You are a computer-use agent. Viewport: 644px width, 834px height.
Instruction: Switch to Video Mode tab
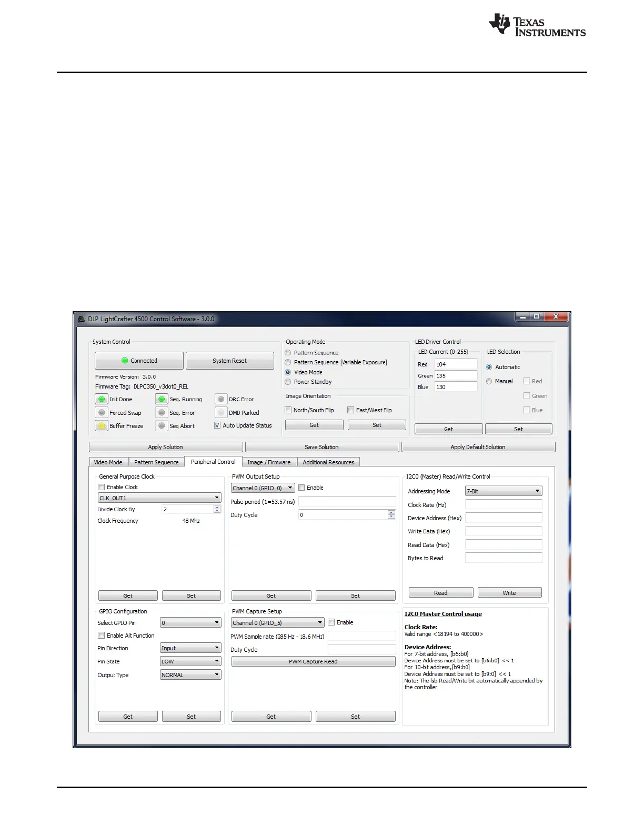pos(108,462)
